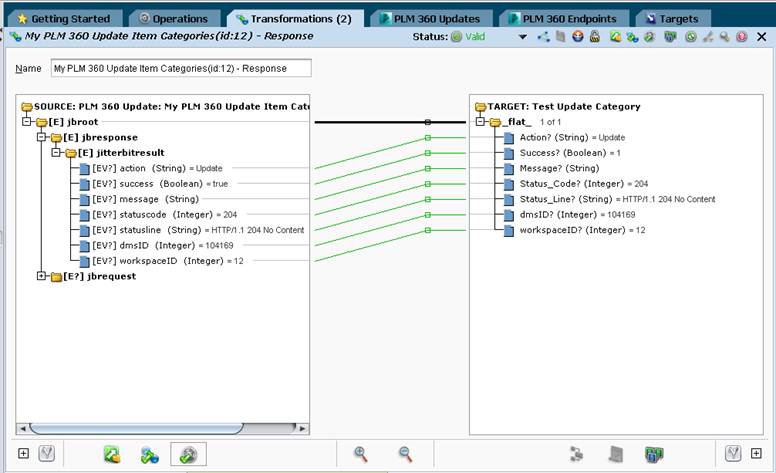
Task: Click into the Name text field
Action: point(181,68)
